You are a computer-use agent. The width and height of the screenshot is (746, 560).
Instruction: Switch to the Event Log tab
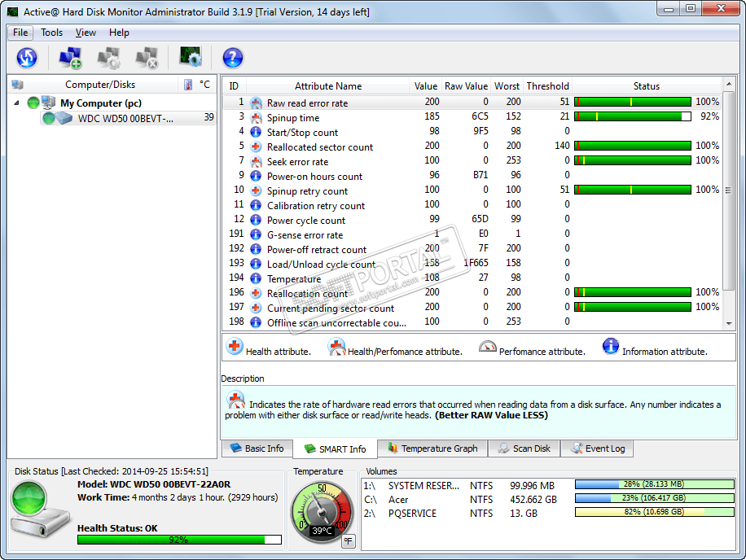tap(597, 448)
